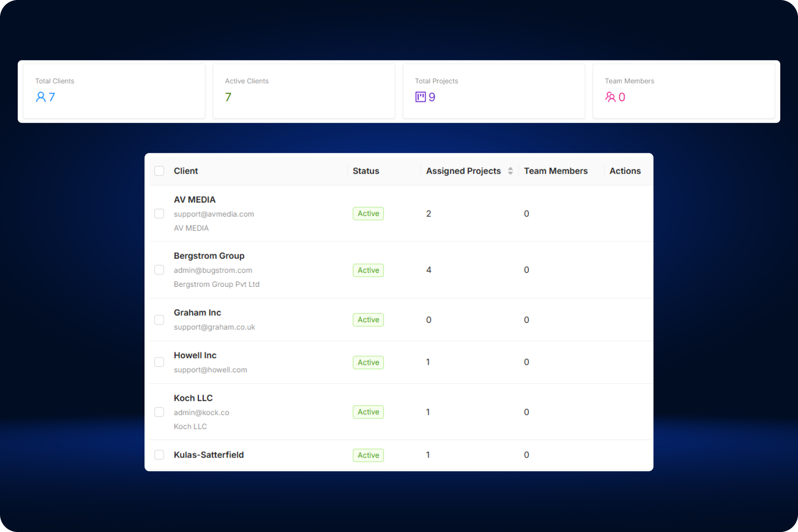Select the Graham Inc checkbox
The width and height of the screenshot is (798, 532).
pyautogui.click(x=159, y=319)
